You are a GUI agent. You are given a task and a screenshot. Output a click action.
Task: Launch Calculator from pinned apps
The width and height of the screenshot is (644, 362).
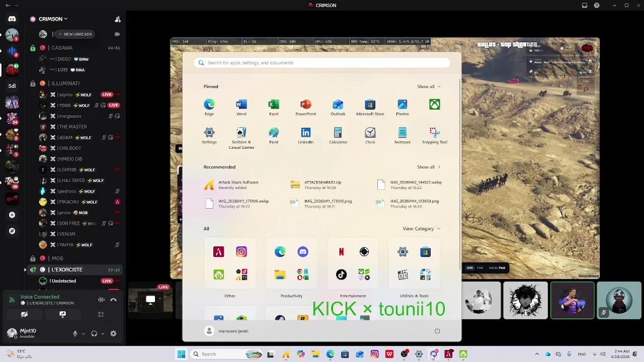click(x=338, y=135)
